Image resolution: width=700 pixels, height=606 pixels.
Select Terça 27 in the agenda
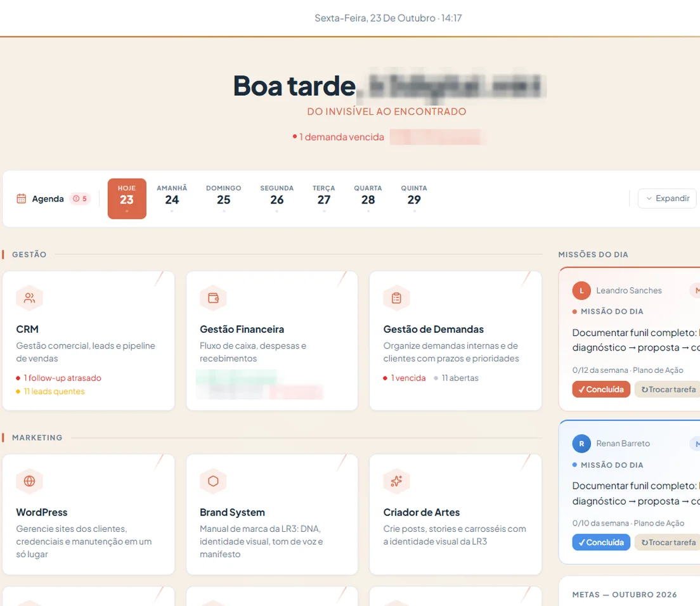(323, 198)
